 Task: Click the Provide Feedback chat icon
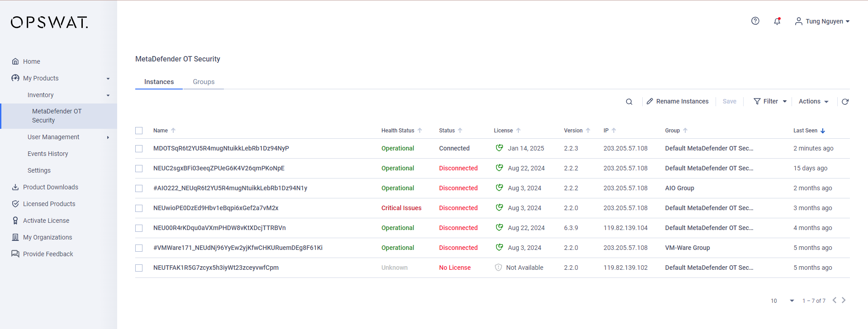tap(15, 254)
